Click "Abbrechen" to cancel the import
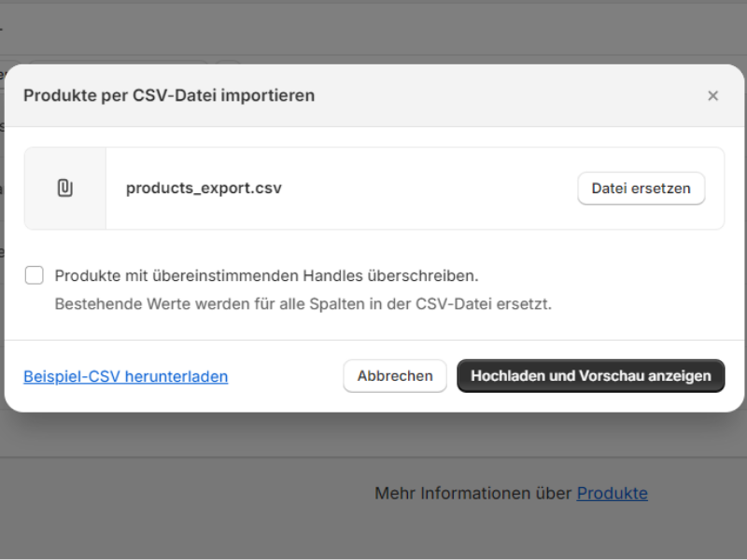This screenshot has width=747, height=560. (x=394, y=375)
